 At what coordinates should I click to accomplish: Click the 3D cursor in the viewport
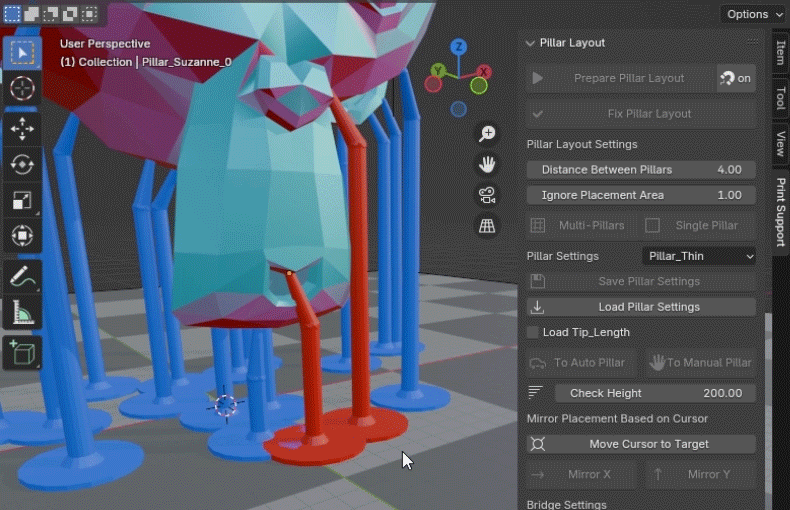(226, 405)
